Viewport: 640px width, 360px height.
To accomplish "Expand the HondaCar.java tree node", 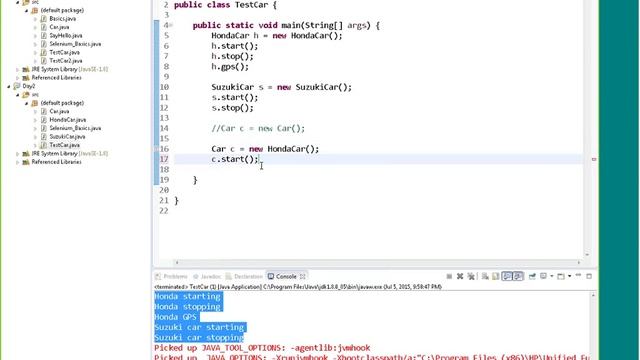I will click(x=35, y=120).
